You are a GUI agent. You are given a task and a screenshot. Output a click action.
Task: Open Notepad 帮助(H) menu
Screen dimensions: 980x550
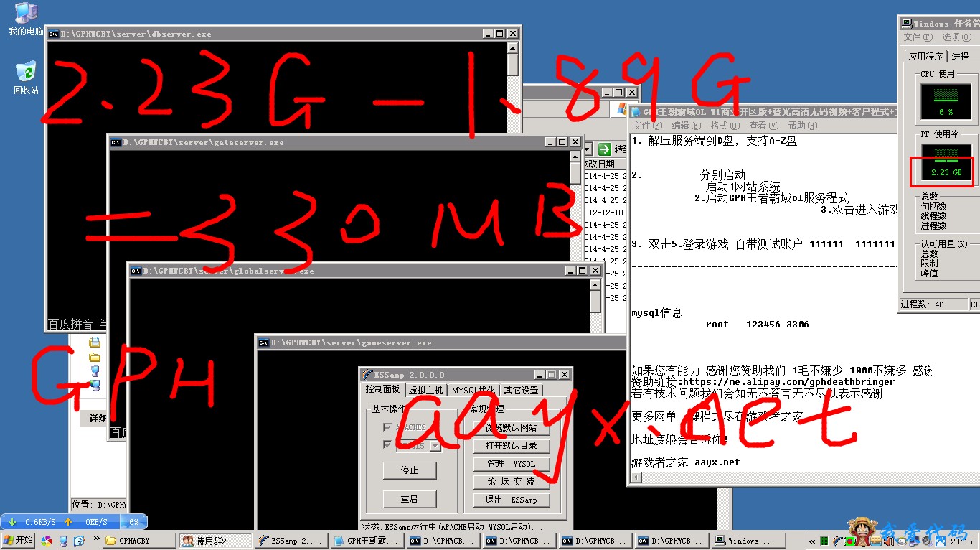(801, 126)
